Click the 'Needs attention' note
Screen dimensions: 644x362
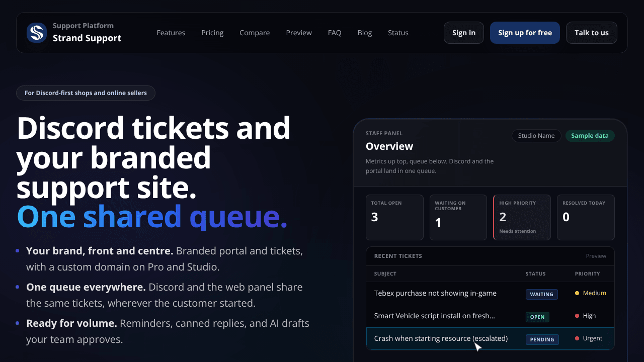pos(518,231)
